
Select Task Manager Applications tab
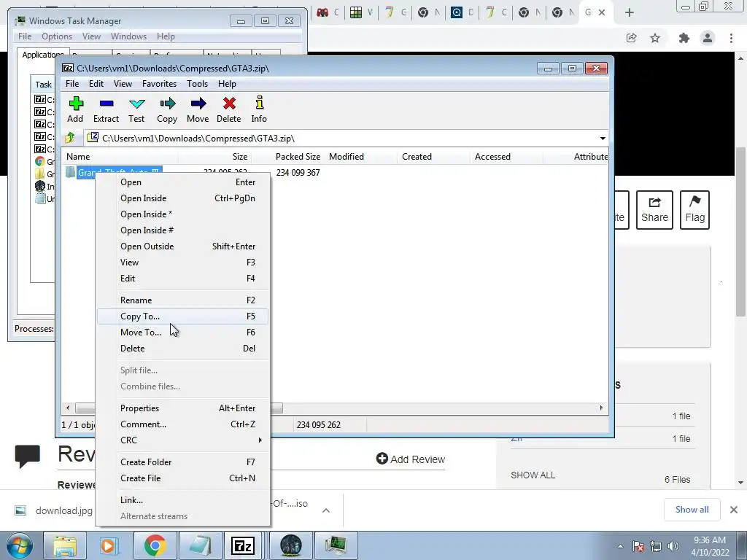tap(42, 55)
